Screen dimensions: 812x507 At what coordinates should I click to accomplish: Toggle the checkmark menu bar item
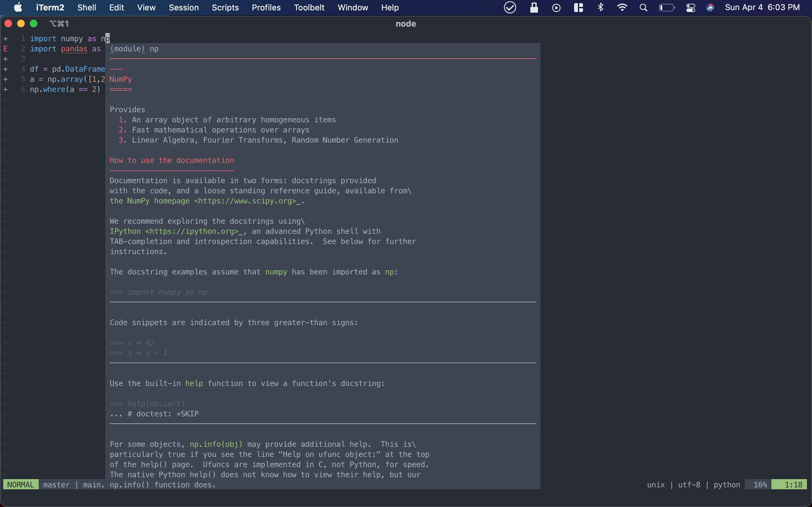coord(510,7)
